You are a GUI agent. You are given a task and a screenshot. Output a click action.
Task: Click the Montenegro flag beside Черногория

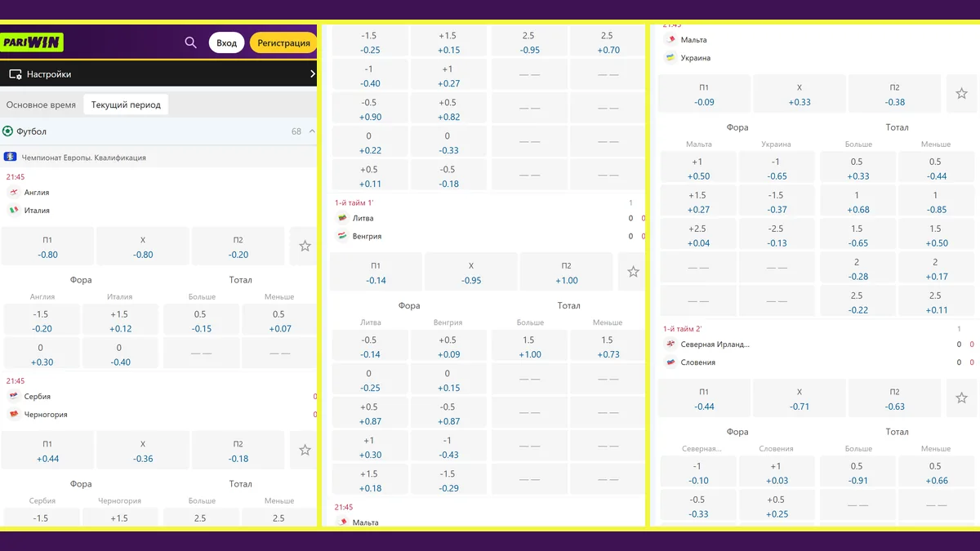point(14,415)
